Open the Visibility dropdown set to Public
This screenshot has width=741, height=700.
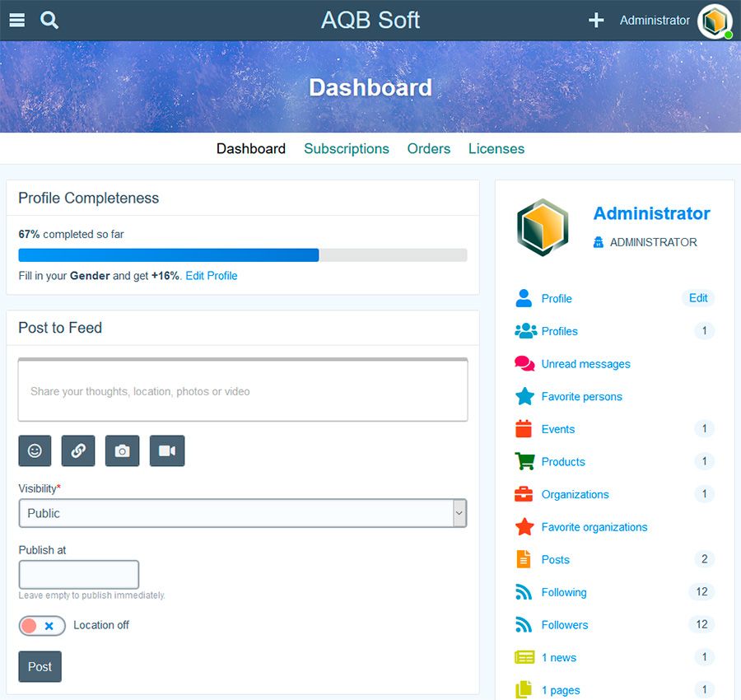point(242,513)
